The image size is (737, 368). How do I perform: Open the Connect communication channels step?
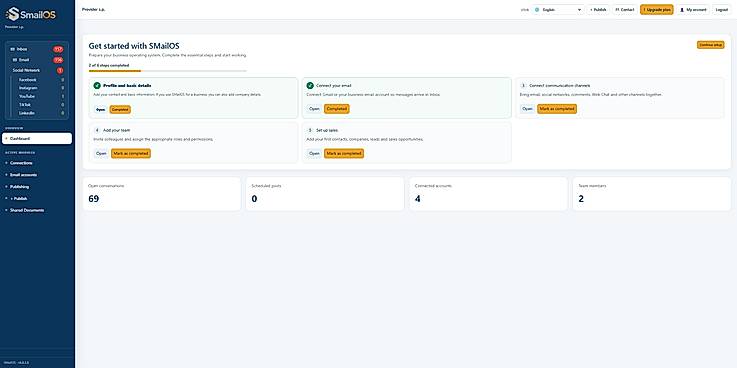tap(527, 109)
